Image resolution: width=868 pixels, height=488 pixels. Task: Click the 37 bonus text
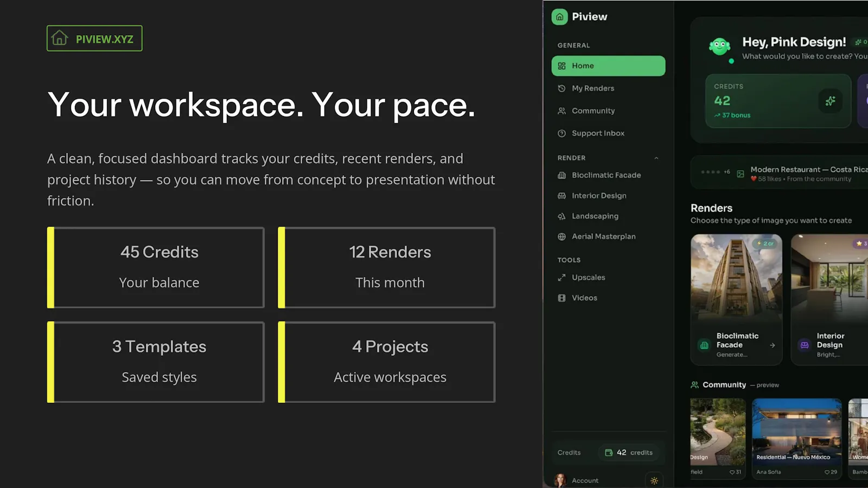[x=736, y=115]
